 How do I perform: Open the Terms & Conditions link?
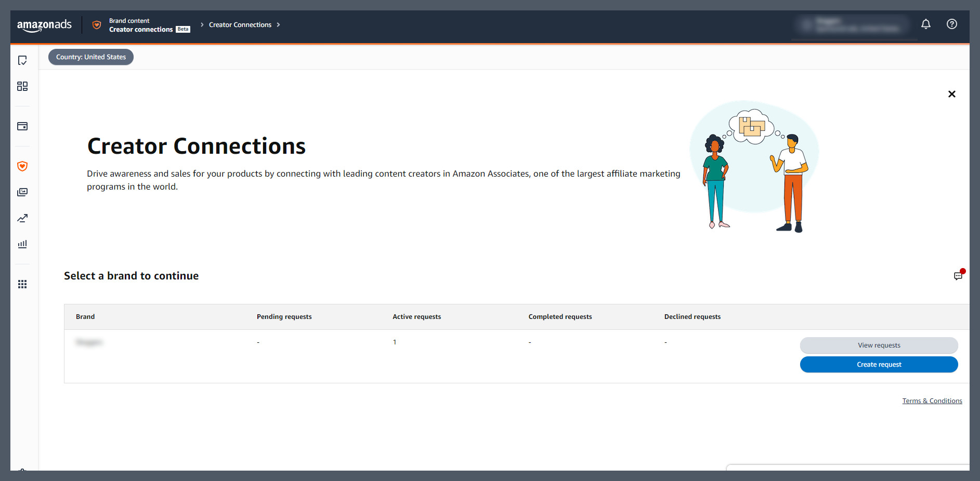click(x=932, y=400)
